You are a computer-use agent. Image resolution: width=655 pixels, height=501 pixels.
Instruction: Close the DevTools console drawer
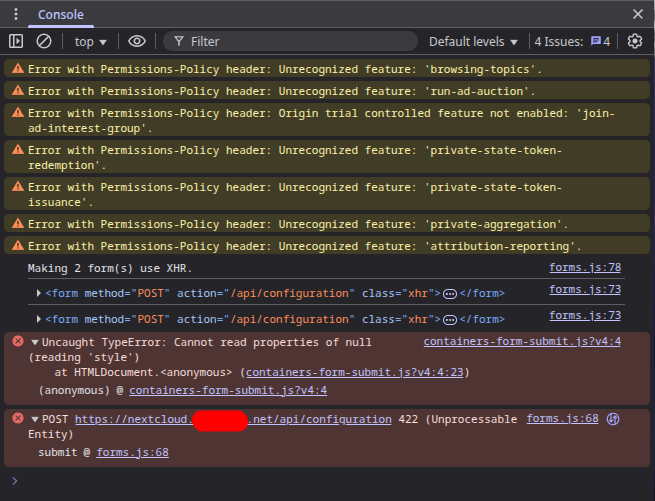[x=637, y=14]
